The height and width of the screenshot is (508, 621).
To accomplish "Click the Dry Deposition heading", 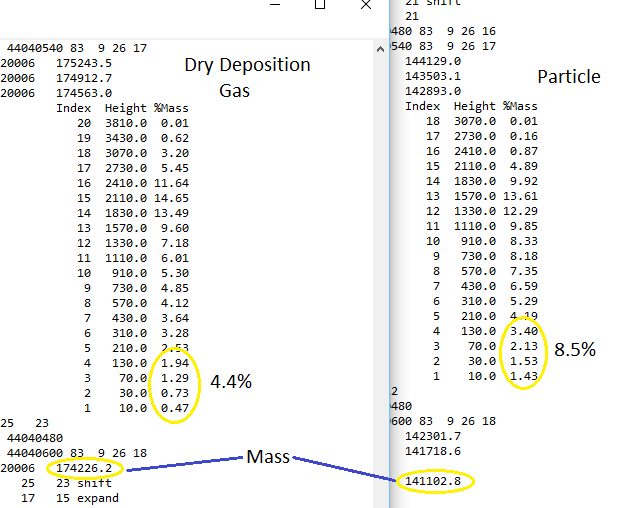I will [x=247, y=65].
